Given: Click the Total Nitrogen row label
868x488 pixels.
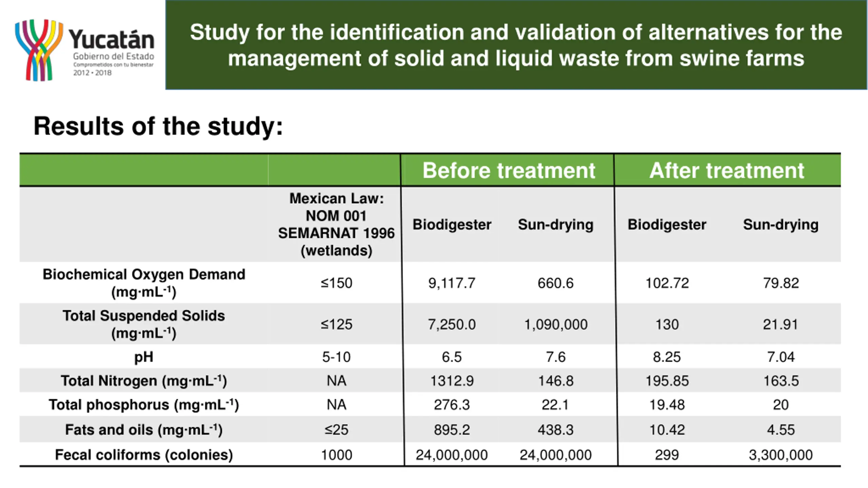Looking at the screenshot, I should tap(144, 381).
